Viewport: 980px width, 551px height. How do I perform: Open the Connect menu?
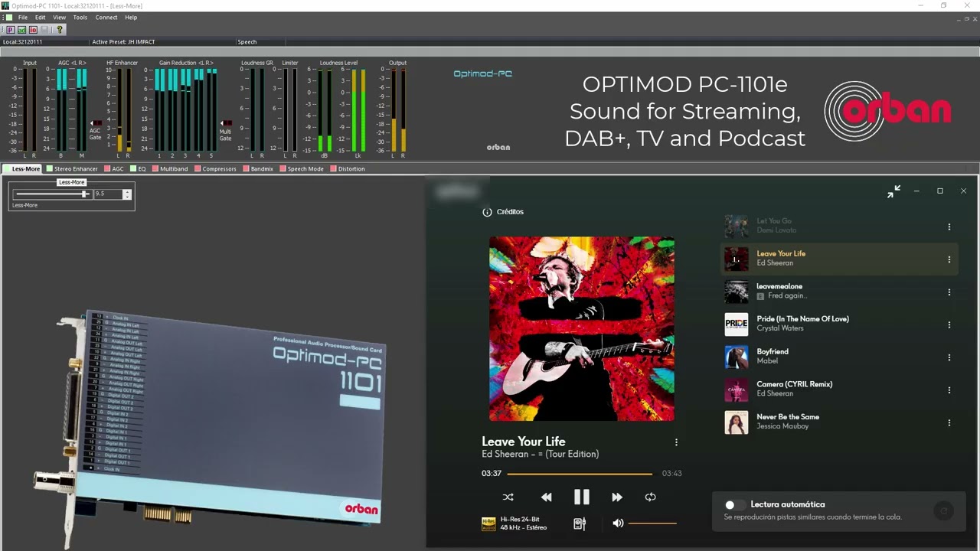coord(106,18)
